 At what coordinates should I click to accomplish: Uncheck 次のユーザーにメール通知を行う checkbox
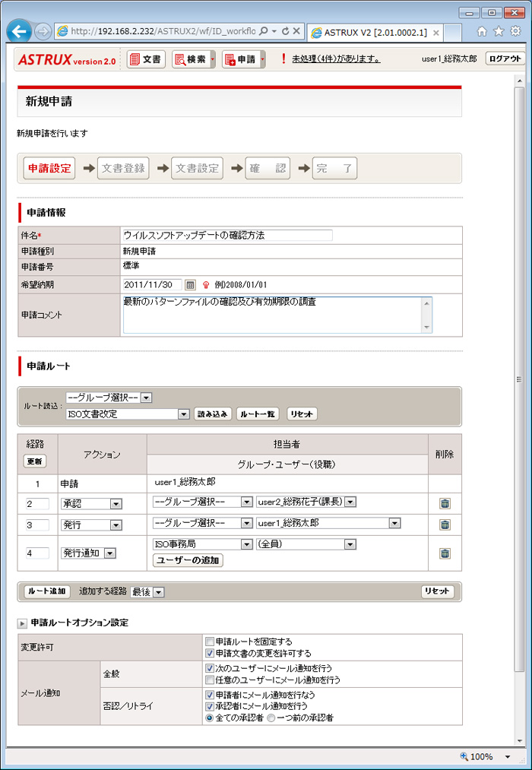coord(210,668)
